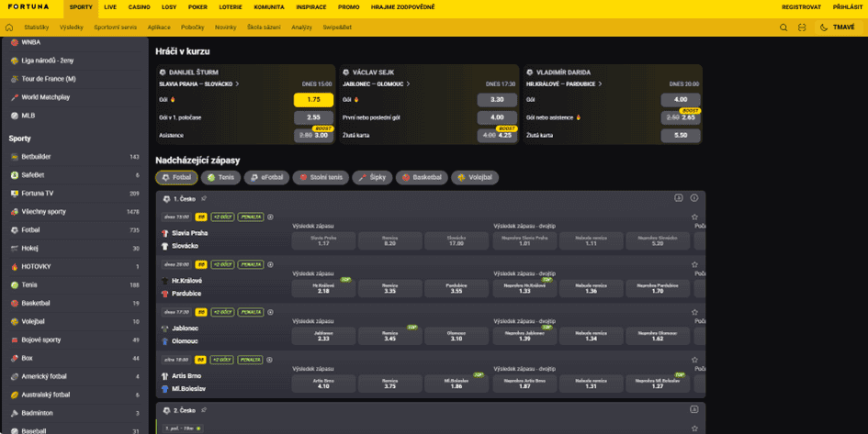Open Betbuilder in the sports sidebar

click(74, 157)
